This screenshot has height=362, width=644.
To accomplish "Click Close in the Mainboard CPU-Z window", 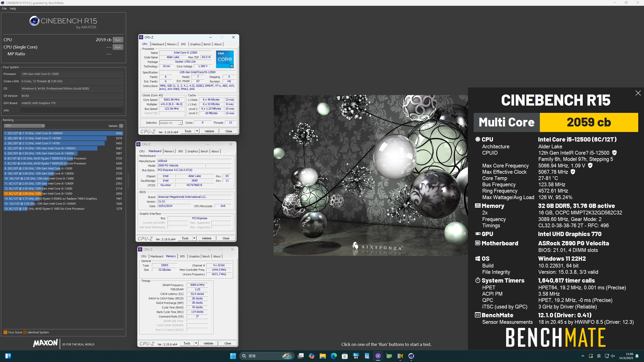I will 226,238.
